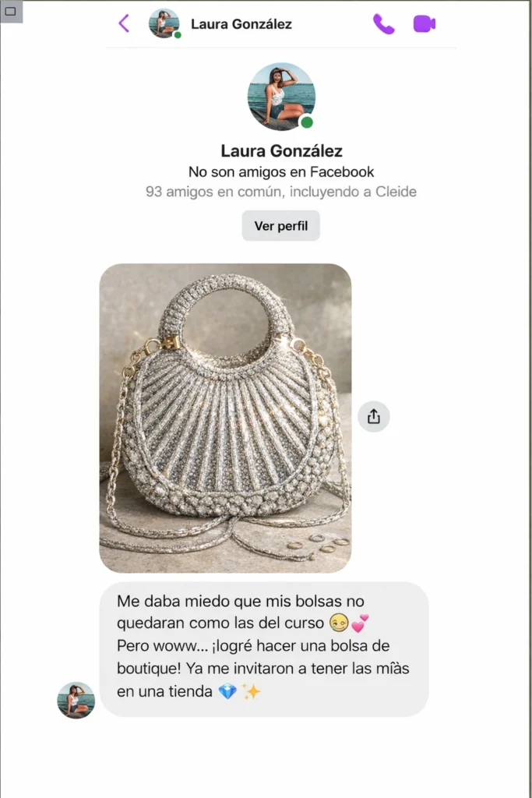
Task: Open Laura's small avatar in the header bar
Action: (x=164, y=23)
